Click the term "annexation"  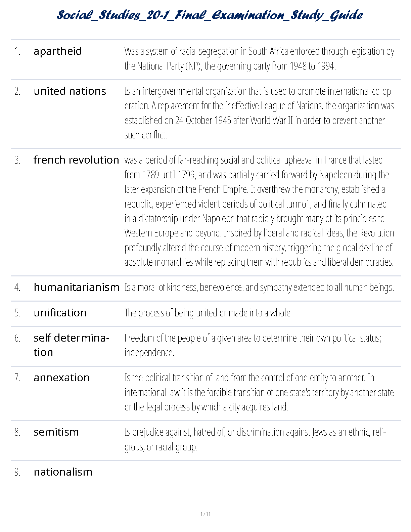coord(61,378)
